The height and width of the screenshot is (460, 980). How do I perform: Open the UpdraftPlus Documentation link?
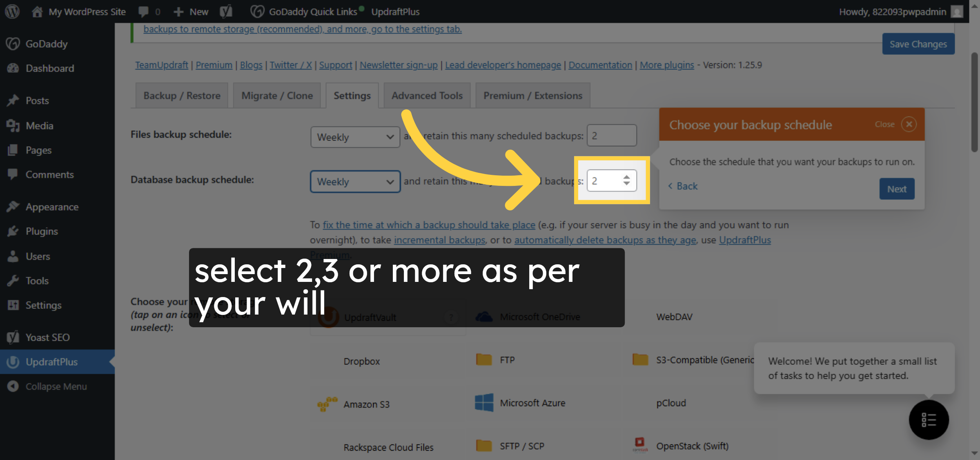pos(600,65)
